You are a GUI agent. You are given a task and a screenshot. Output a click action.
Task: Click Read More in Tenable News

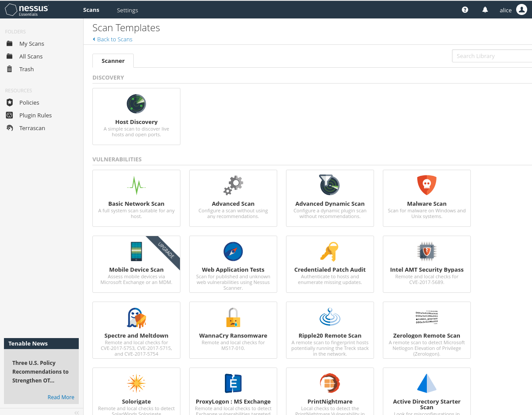tap(61, 397)
